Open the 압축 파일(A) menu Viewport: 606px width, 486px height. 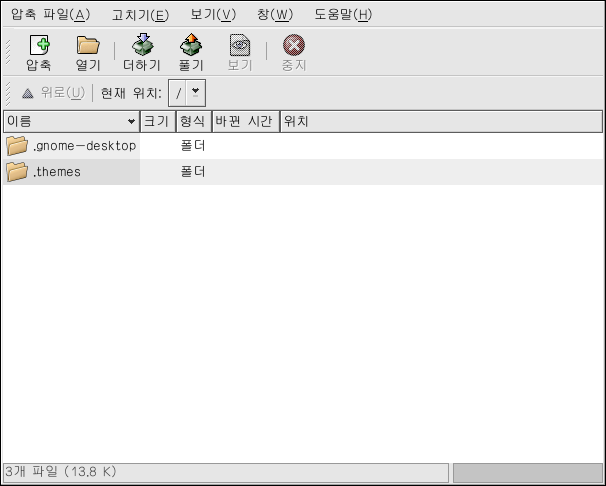pyautogui.click(x=50, y=14)
